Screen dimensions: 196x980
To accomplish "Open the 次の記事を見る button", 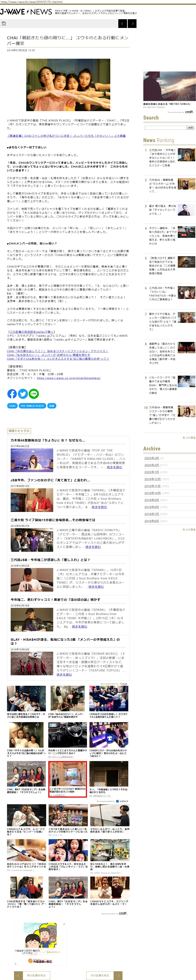I will [x=100, y=975].
